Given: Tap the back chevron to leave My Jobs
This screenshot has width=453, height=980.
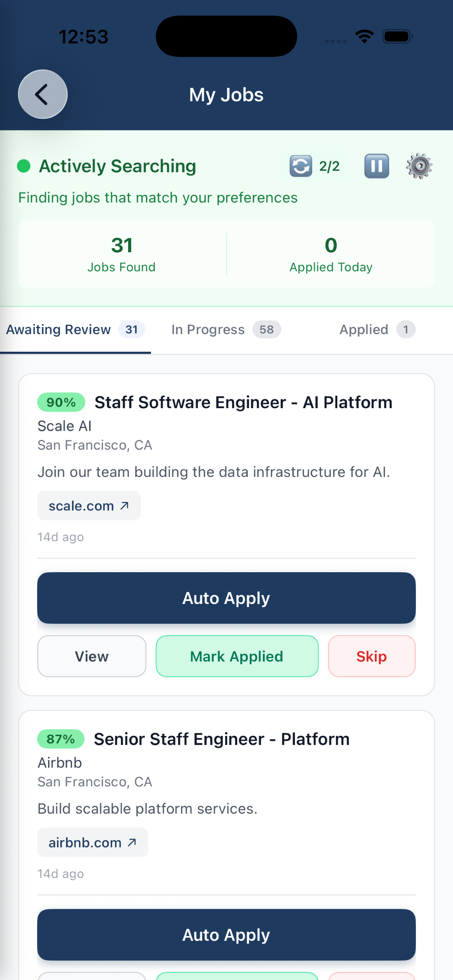Looking at the screenshot, I should pos(43,94).
